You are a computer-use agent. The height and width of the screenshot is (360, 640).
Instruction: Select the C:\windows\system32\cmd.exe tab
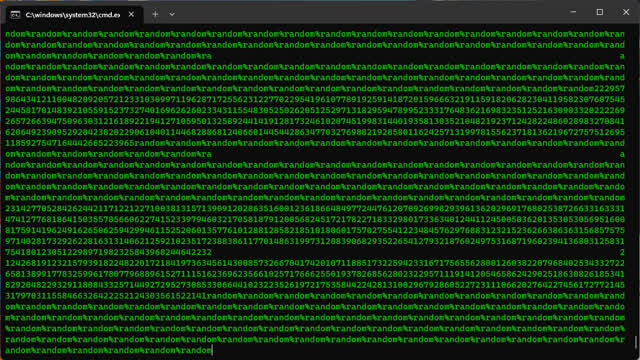pyautogui.click(x=73, y=15)
